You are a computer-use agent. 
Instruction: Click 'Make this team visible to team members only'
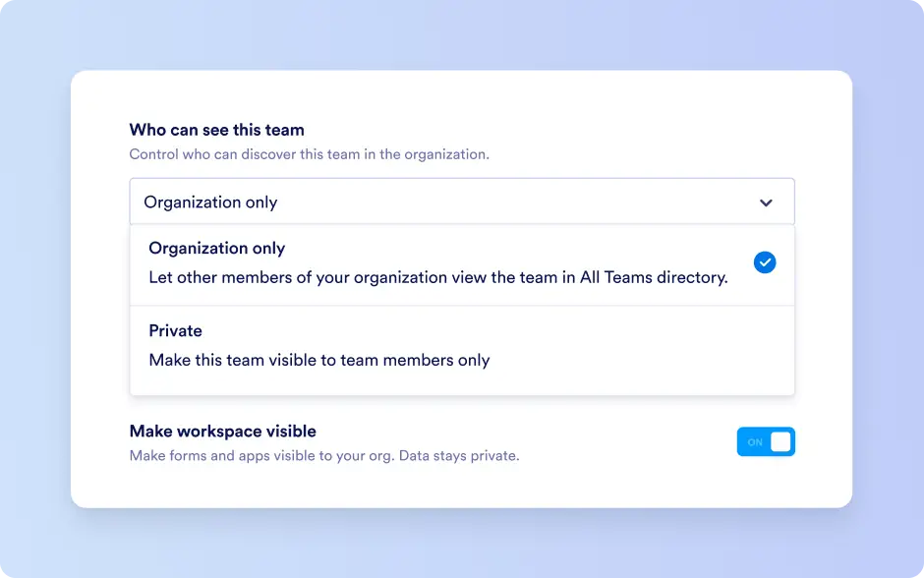(x=318, y=361)
